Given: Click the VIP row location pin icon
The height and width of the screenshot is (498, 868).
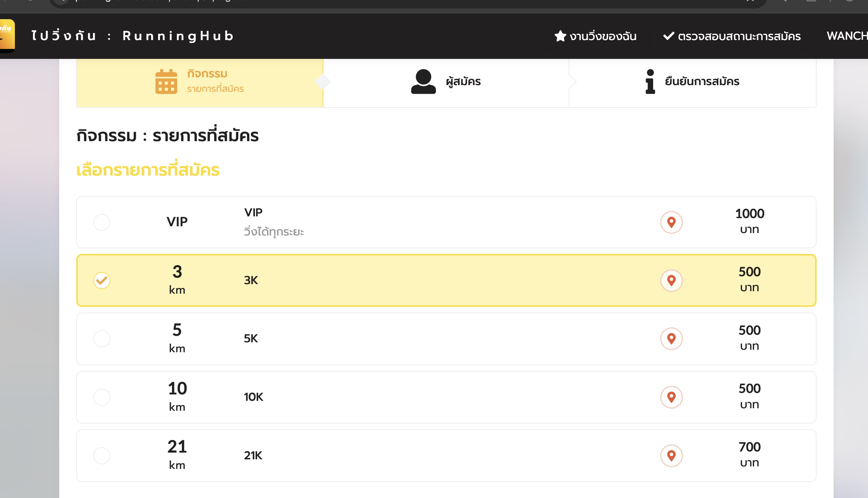Looking at the screenshot, I should (671, 222).
